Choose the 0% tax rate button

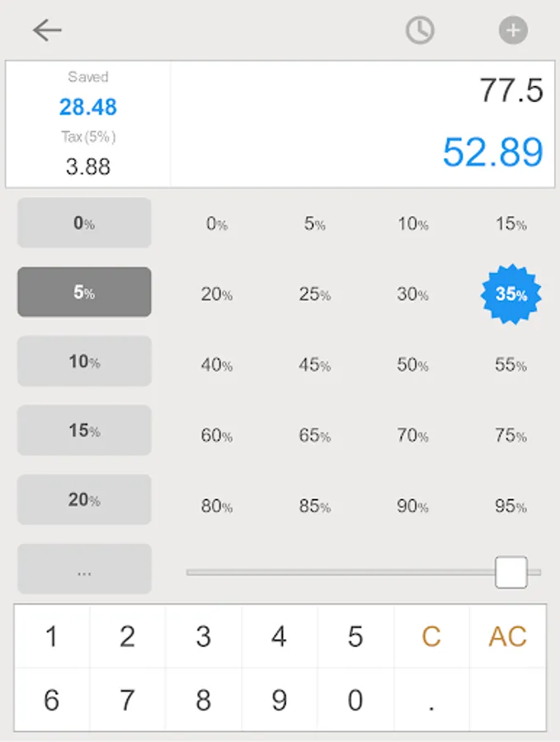point(84,223)
